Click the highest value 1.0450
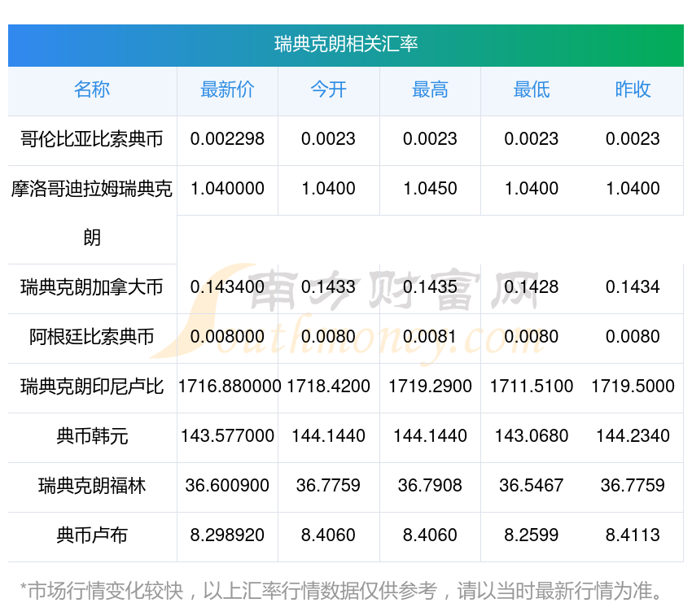The height and width of the screenshot is (616, 692). coord(430,189)
